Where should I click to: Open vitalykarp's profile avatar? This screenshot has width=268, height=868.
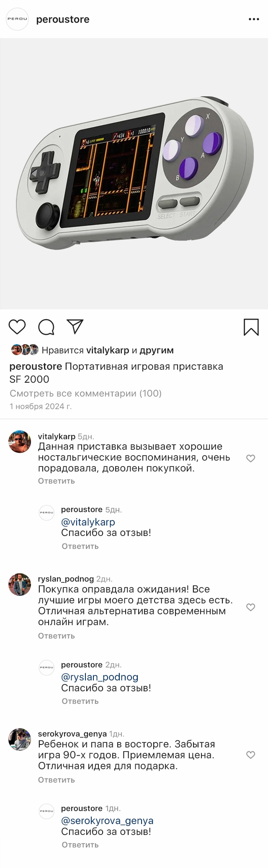point(20,442)
